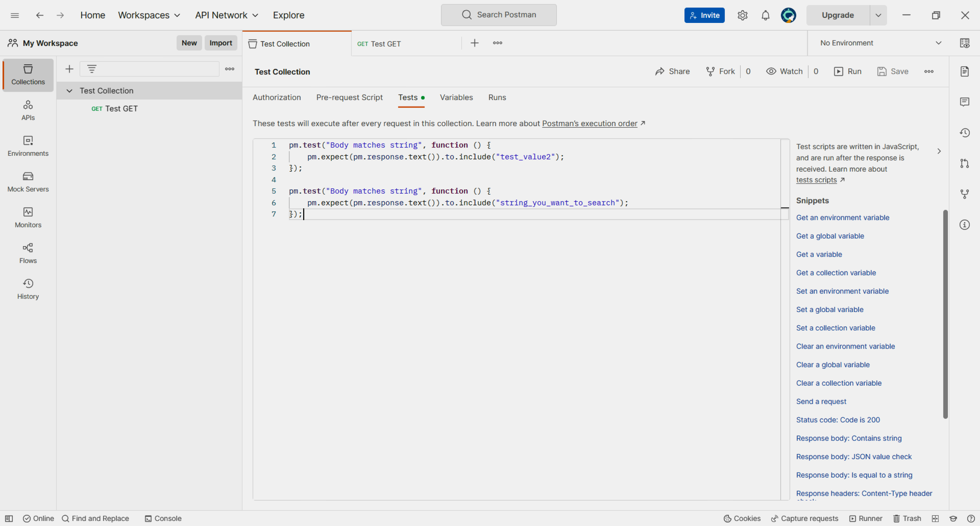Switch to the Variables tab
980x526 pixels.
point(456,97)
